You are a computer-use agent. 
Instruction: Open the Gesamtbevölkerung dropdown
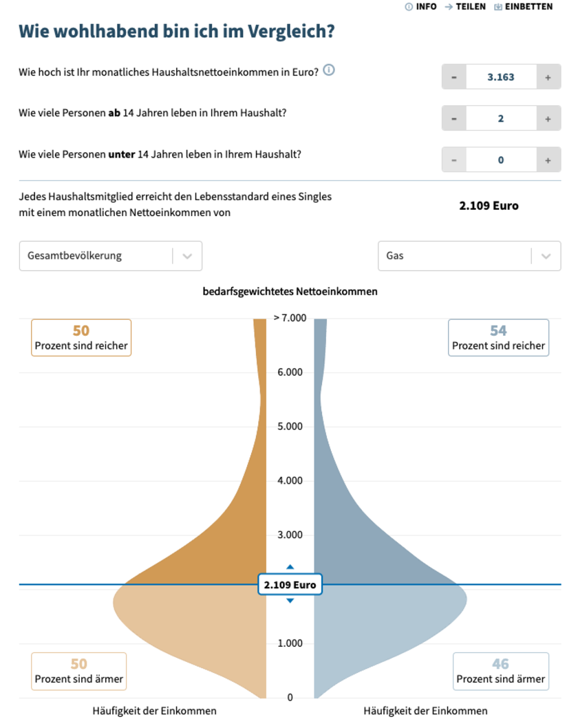110,256
